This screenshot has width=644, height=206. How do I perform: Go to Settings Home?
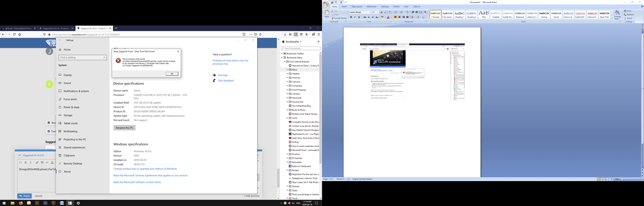[67, 49]
